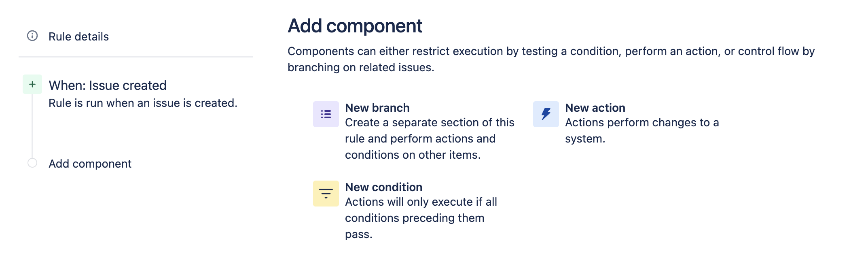Screen dimensions: 868x264
Task: Click the vertical connector line under the trigger
Action: tap(32, 126)
